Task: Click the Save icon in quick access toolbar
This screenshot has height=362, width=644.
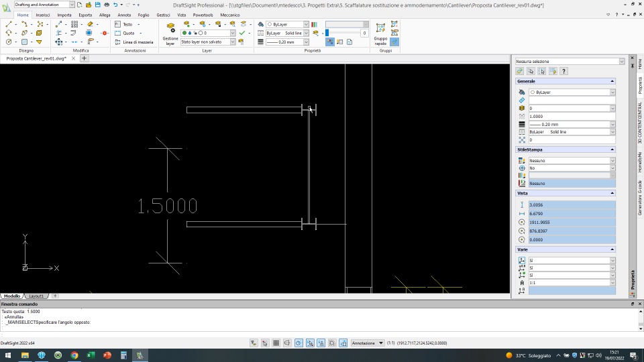Action: tap(97, 5)
